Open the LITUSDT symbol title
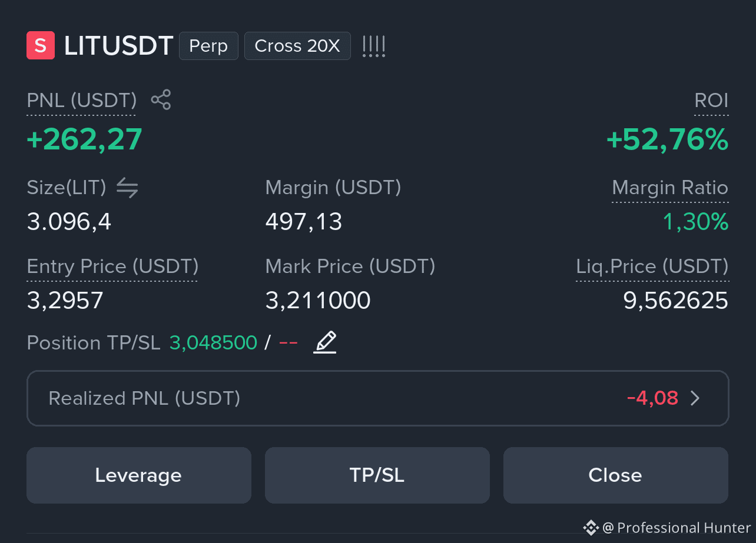Screen dimensions: 756x543 pos(118,46)
